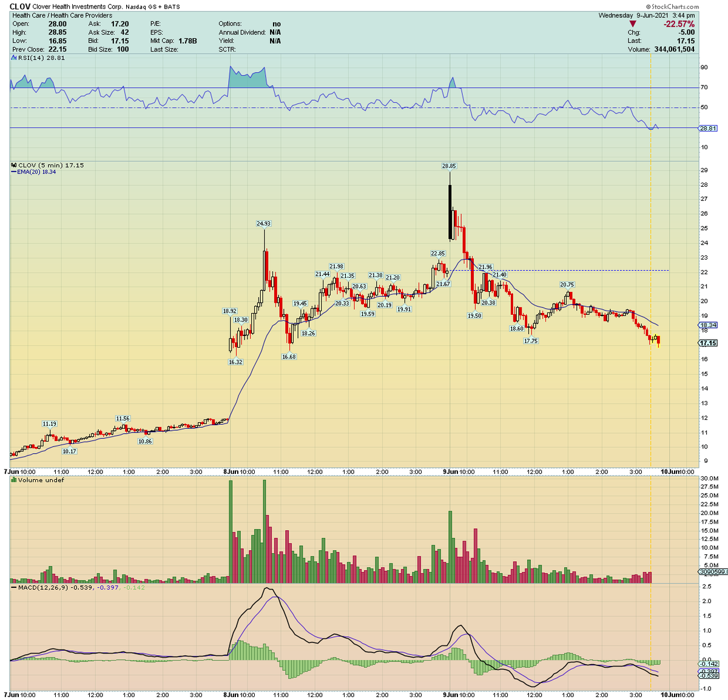Click the 21.96 price annotation

point(485,267)
